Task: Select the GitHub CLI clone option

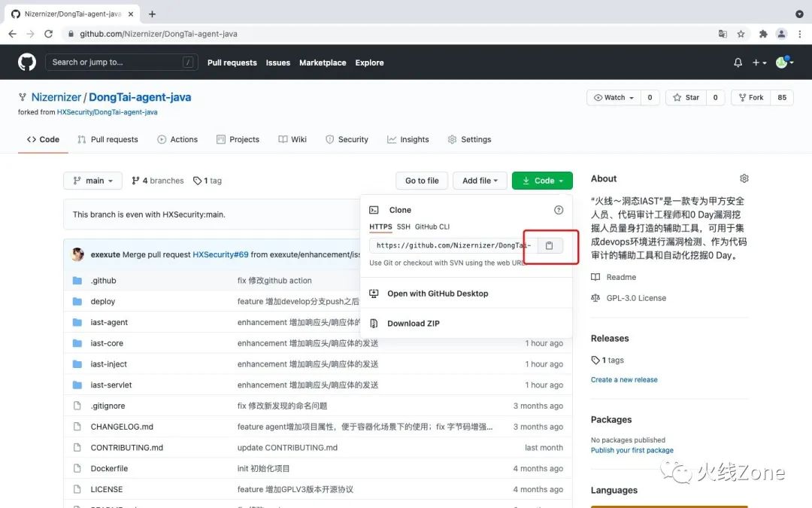Action: (x=432, y=227)
